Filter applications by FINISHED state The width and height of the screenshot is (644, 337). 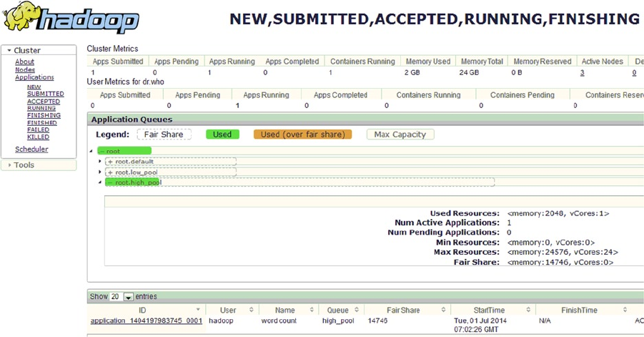point(42,122)
